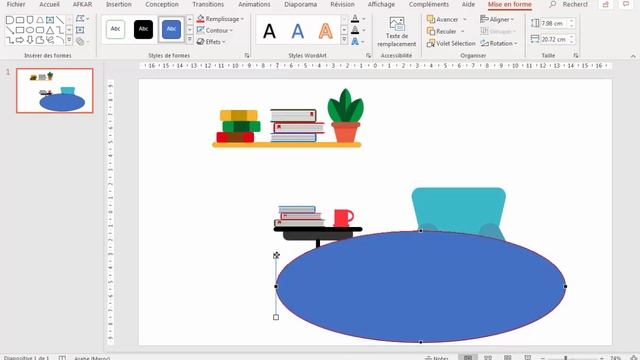Click the width field showing 20.72 cm
This screenshot has width=640, height=360.
554,39
